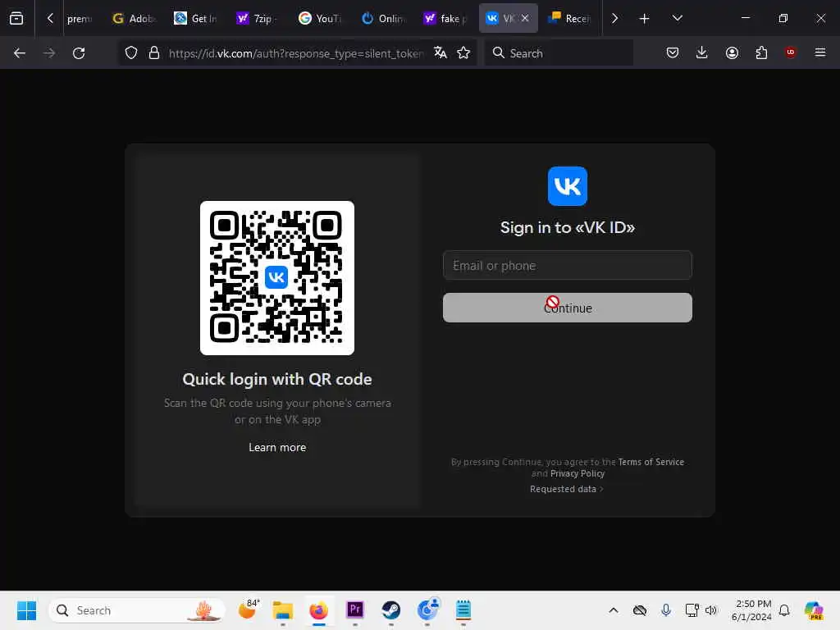The width and height of the screenshot is (840, 630).
Task: Open the Notepad app on the taskbar
Action: click(x=463, y=610)
